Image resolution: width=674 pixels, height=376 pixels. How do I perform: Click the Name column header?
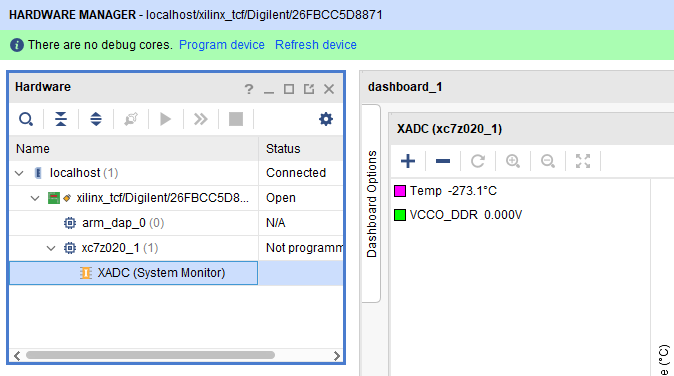click(134, 149)
